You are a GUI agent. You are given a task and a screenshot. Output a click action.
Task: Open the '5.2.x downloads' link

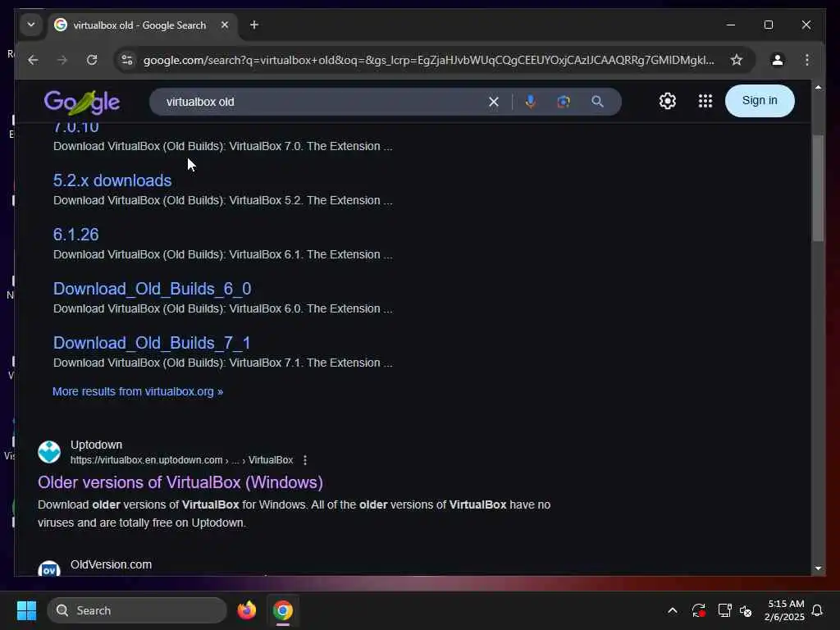coord(112,180)
